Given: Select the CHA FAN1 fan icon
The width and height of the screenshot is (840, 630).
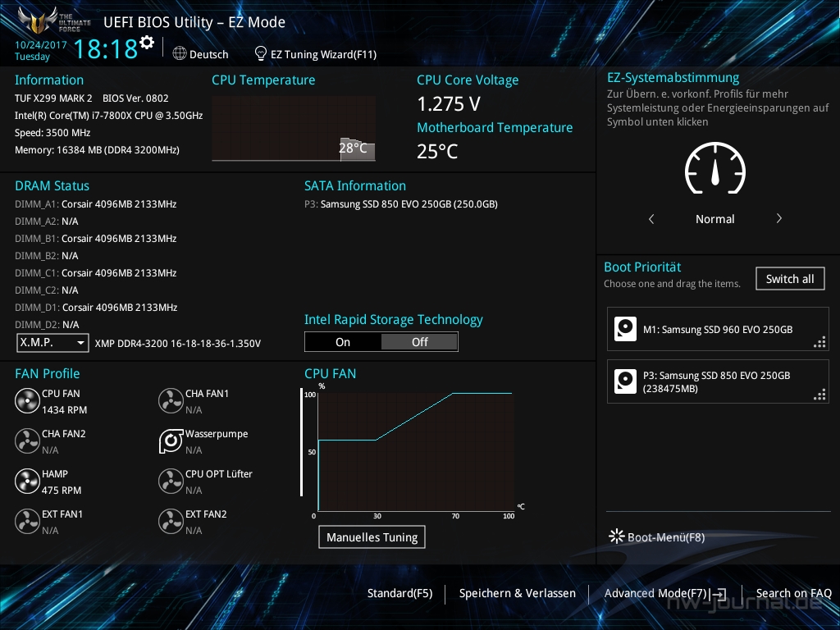Looking at the screenshot, I should click(171, 400).
